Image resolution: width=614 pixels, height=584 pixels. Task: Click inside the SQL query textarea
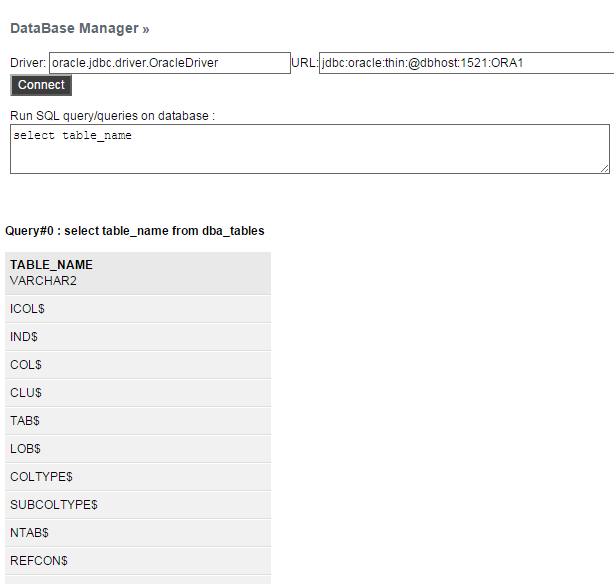(x=310, y=149)
